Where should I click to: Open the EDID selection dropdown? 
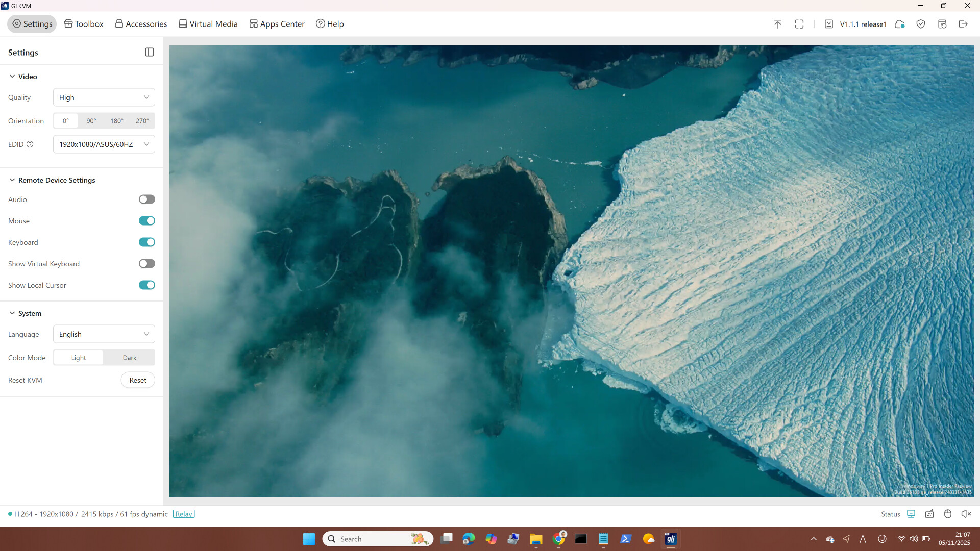point(104,144)
